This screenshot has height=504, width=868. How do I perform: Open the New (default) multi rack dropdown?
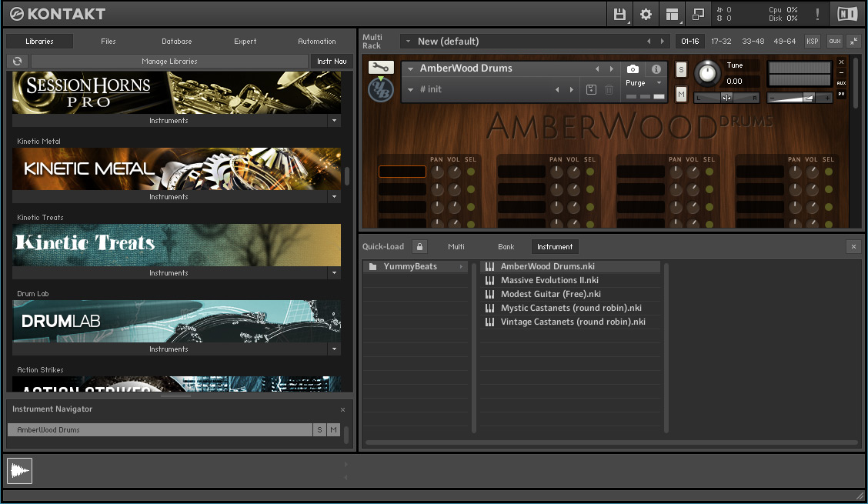pyautogui.click(x=407, y=42)
